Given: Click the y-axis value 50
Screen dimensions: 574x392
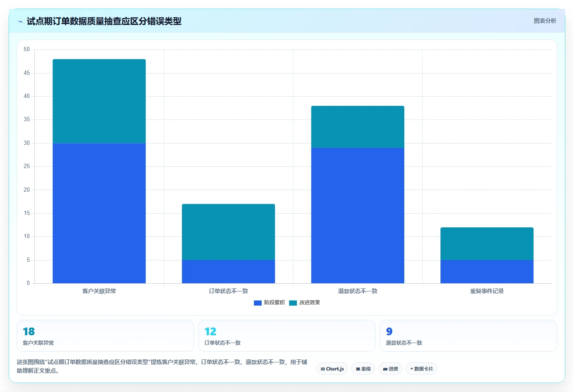Looking at the screenshot, I should click(27, 49).
